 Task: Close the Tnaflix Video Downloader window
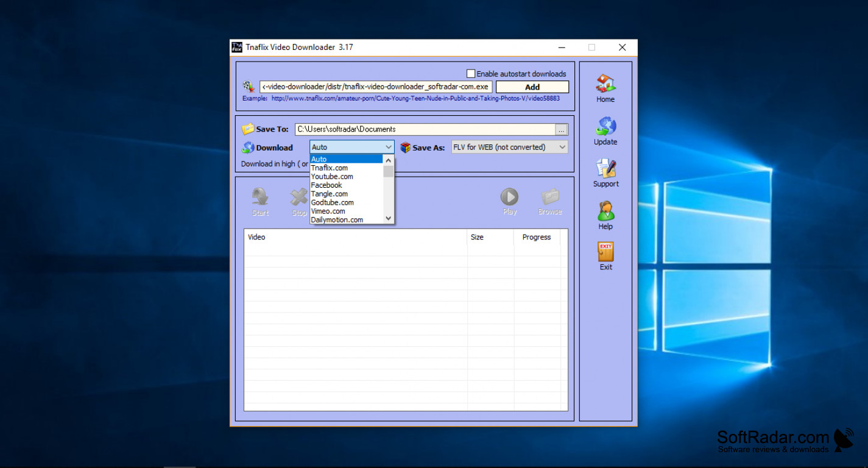pos(622,47)
